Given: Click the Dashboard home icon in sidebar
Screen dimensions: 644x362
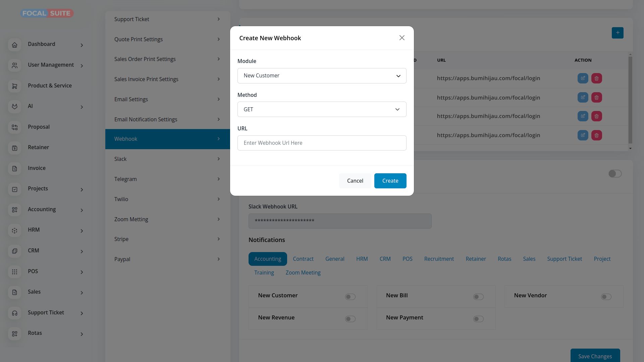Looking at the screenshot, I should click(x=14, y=45).
